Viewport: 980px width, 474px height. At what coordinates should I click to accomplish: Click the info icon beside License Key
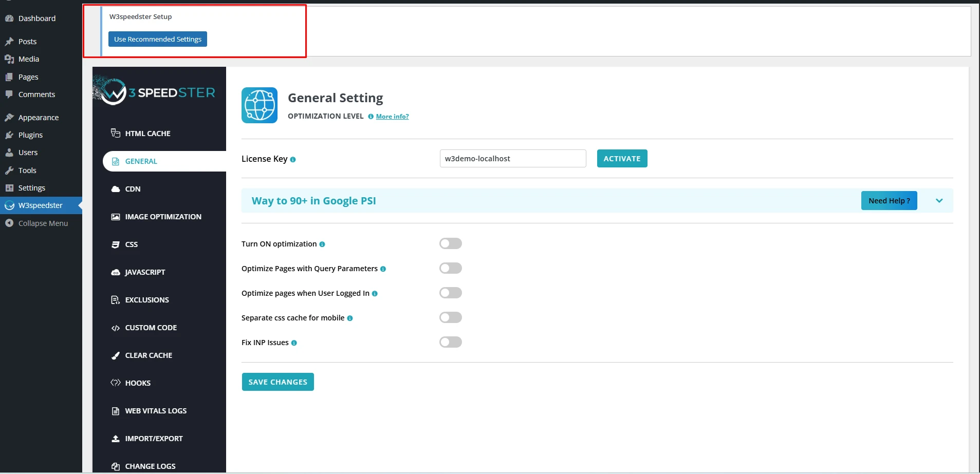click(293, 160)
